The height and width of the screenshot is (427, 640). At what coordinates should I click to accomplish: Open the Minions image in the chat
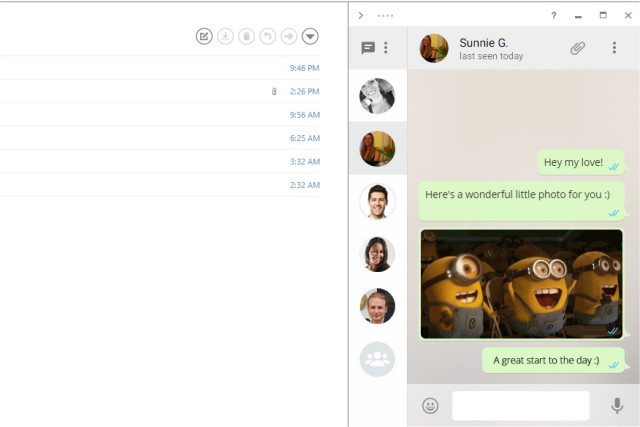pyautogui.click(x=522, y=284)
